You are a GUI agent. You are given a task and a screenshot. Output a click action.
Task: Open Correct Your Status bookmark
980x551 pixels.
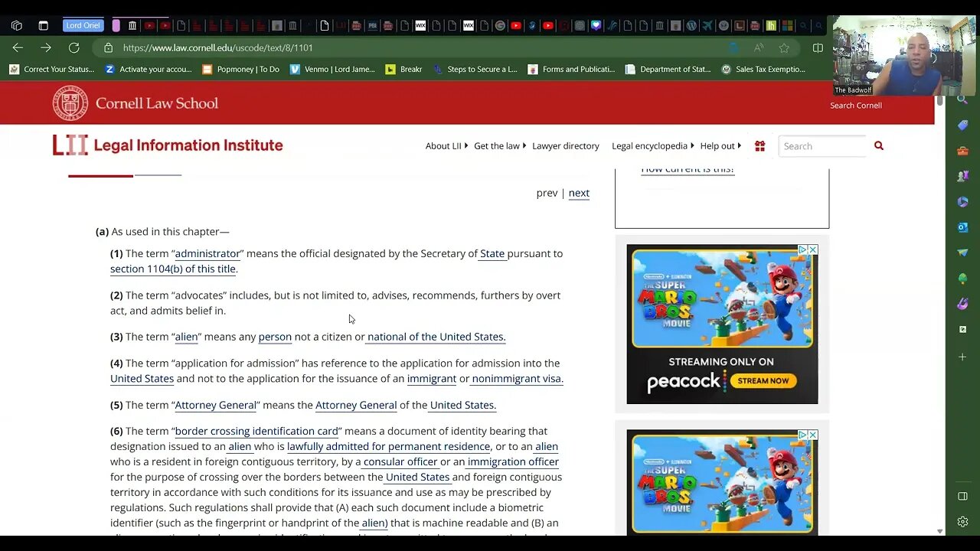tap(52, 69)
